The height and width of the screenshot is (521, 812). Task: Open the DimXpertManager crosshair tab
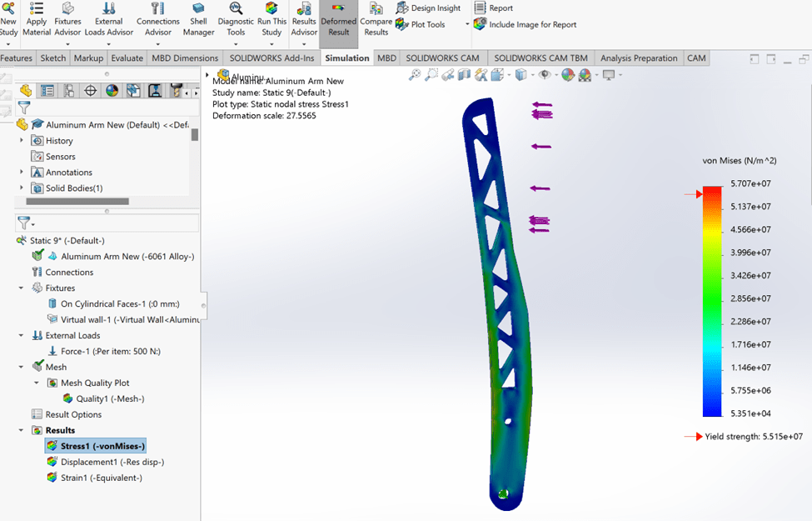click(x=91, y=91)
